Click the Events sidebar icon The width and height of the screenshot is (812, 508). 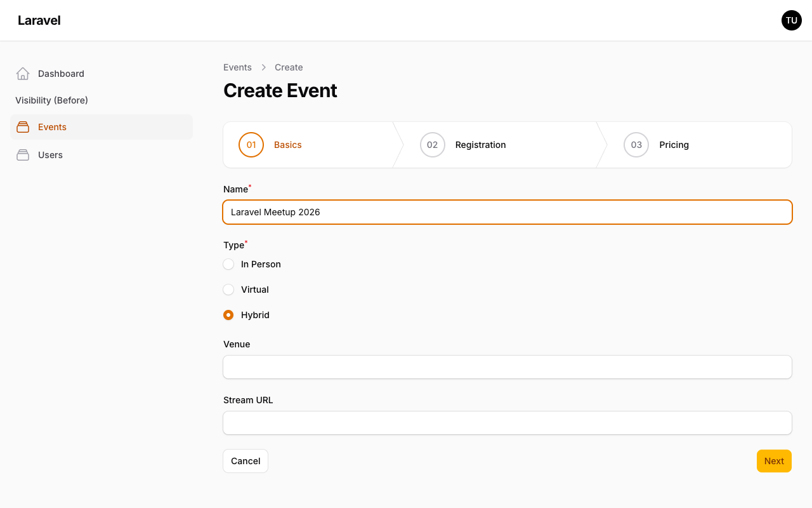tap(22, 127)
